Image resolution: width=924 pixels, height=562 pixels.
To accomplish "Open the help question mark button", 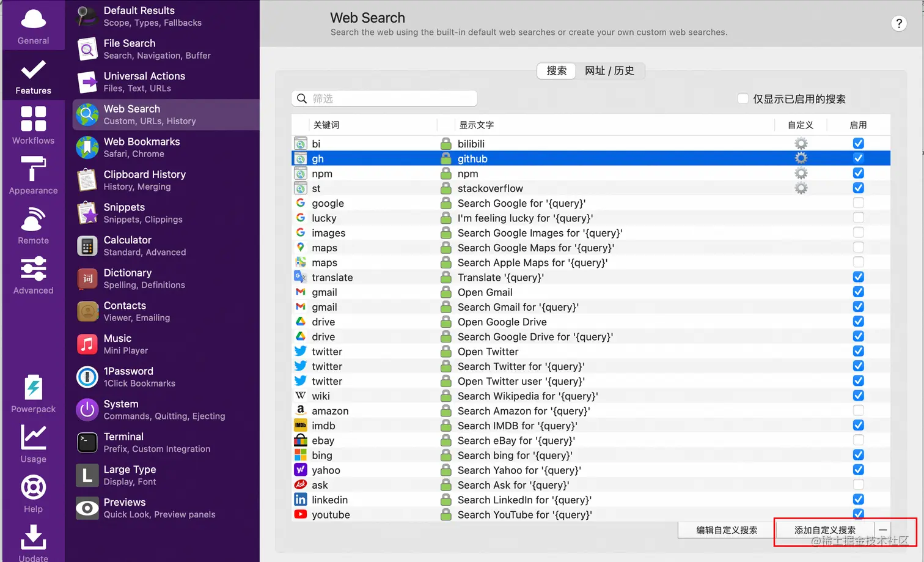I will [x=898, y=24].
